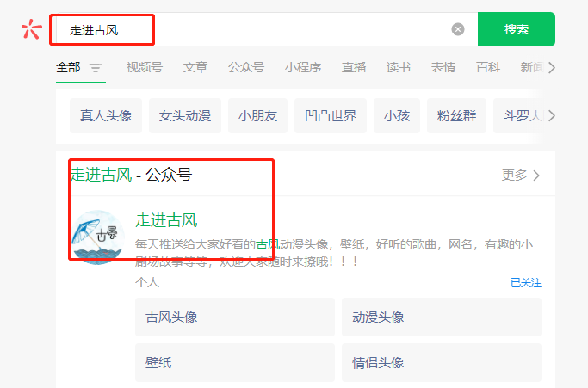
Task: Click the 走进古风 account name link
Action: coord(166,220)
